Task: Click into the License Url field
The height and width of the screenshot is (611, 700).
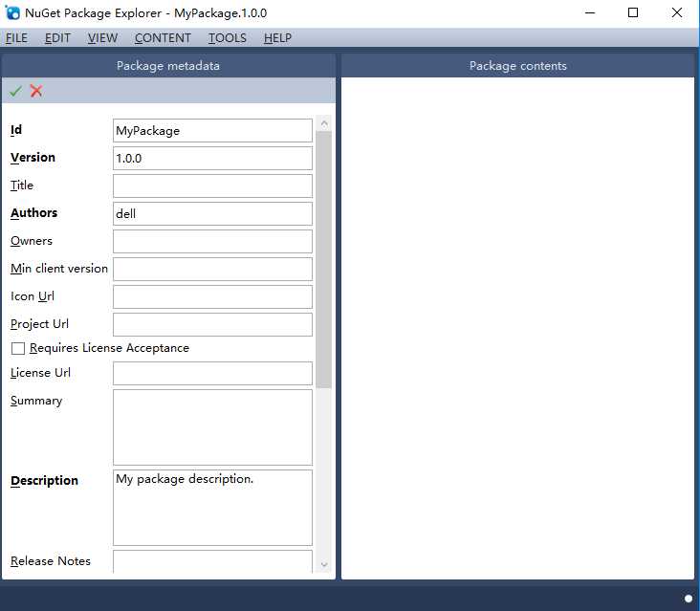Action: 212,373
